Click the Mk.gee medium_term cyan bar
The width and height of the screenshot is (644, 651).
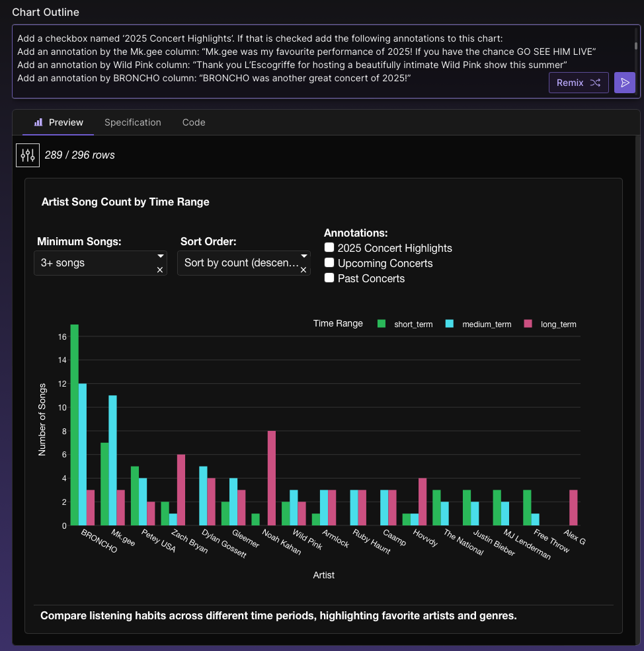(112, 461)
